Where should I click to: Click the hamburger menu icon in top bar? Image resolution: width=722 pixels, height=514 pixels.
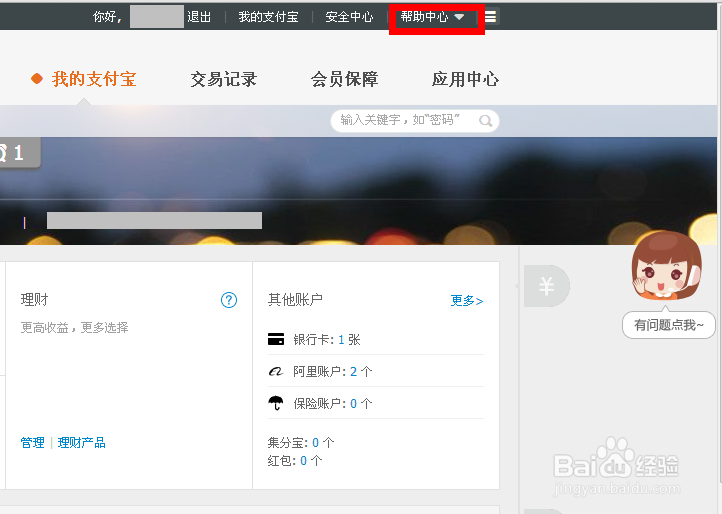[490, 17]
